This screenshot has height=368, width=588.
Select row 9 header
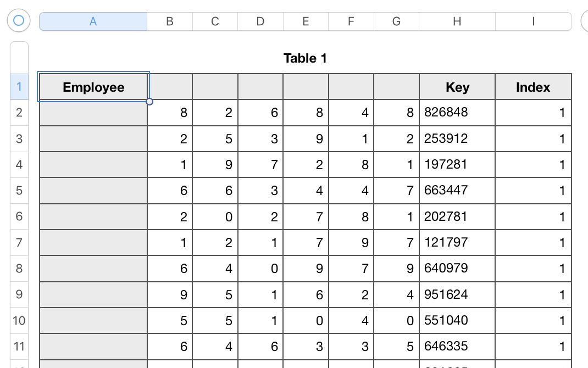(x=19, y=294)
